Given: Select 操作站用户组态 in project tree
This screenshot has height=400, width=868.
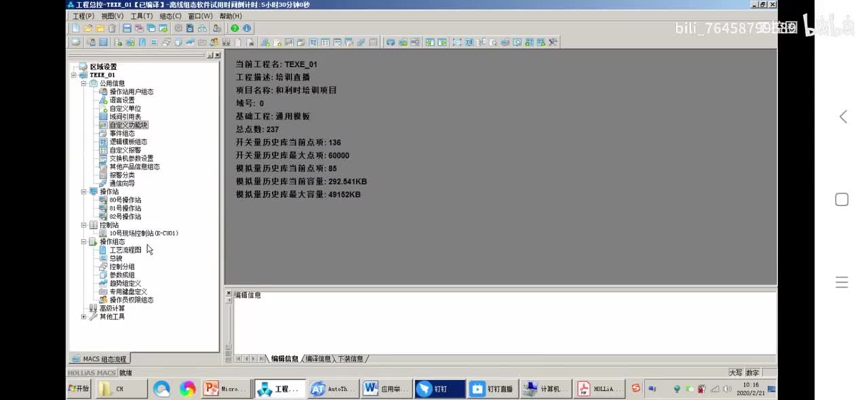Looking at the screenshot, I should tap(132, 92).
